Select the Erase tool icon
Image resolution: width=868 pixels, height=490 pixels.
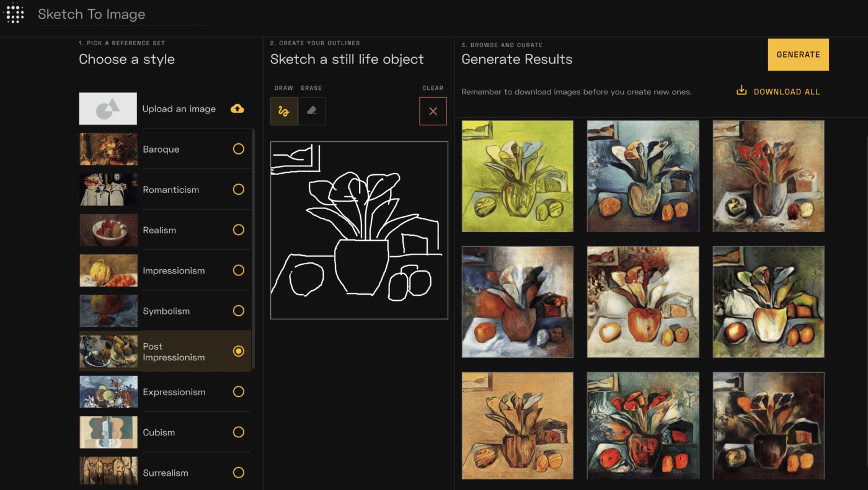click(312, 111)
